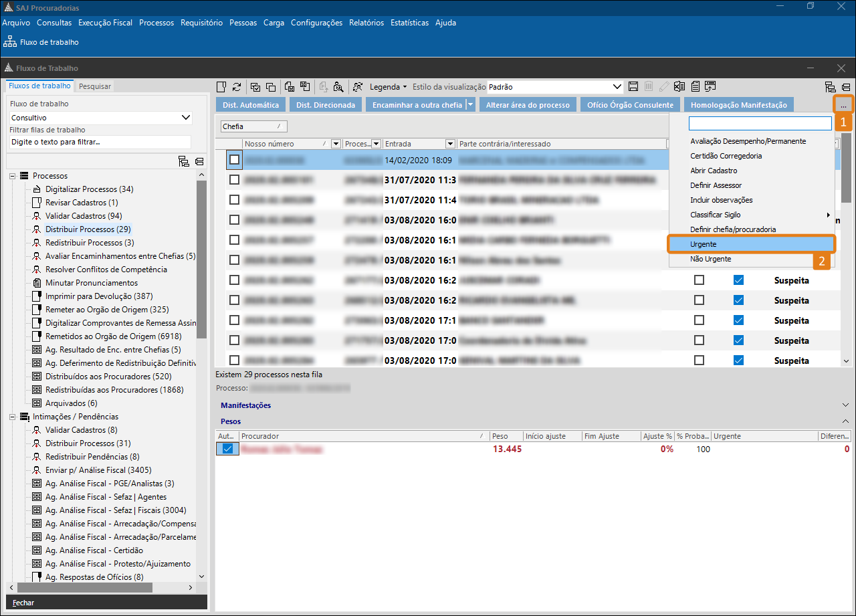Click the deselect all boxes icon
The image size is (856, 616).
point(271,86)
